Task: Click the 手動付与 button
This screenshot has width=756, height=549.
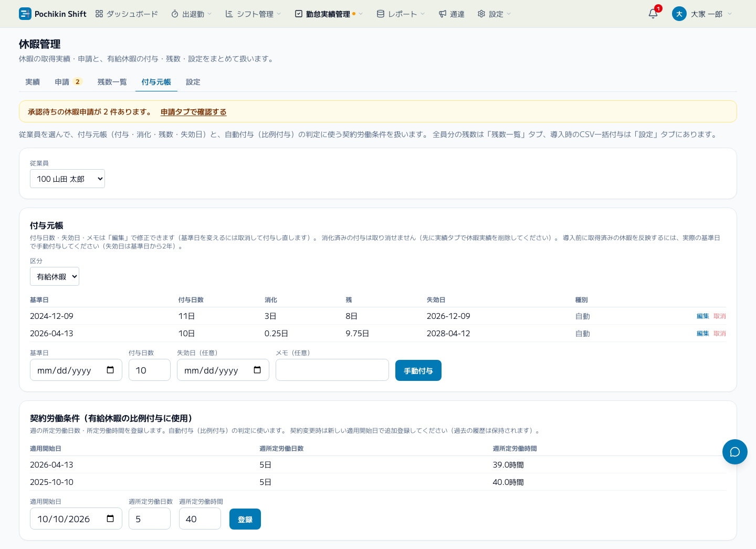Action: click(418, 370)
